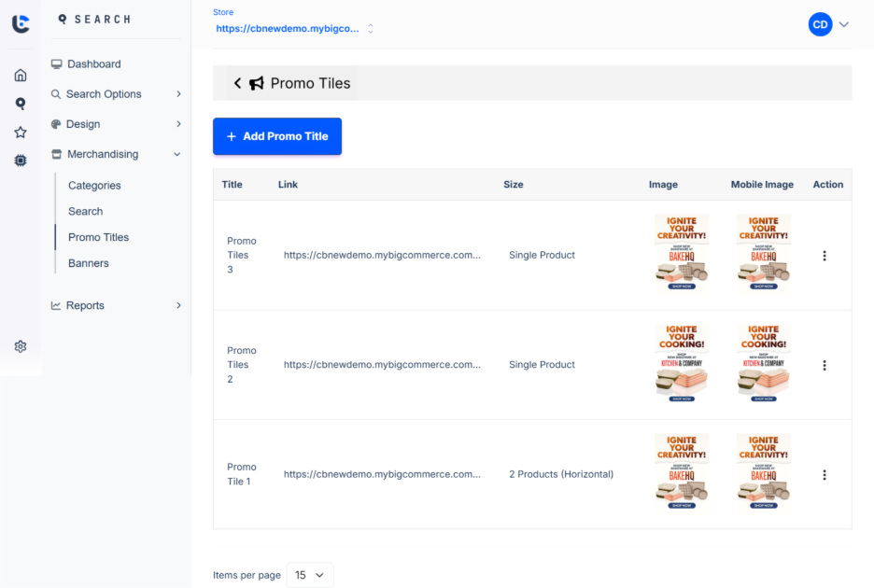The image size is (874, 588).
Task: Click the Add Promo Title button
Action: 277,136
